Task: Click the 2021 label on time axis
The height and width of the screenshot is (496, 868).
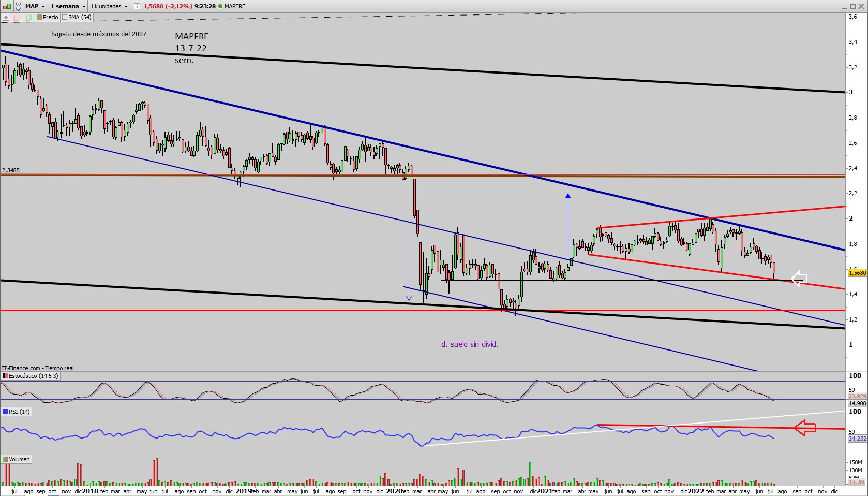Action: (x=544, y=491)
